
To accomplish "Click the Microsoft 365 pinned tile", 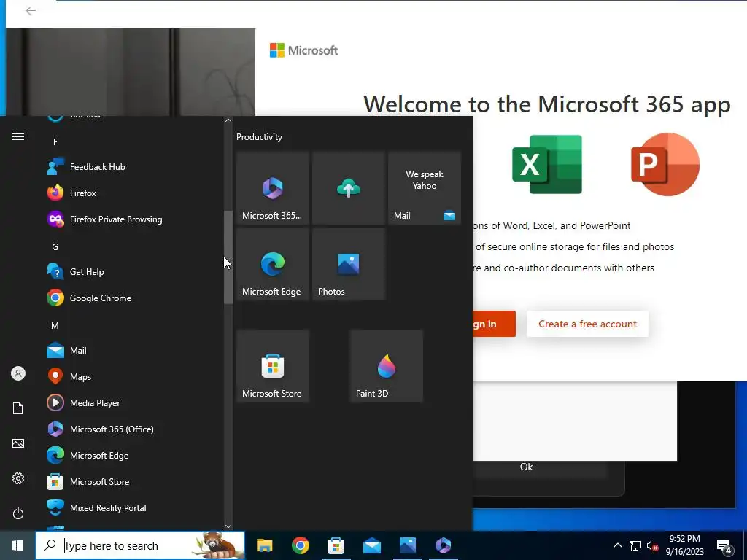I will click(x=273, y=188).
